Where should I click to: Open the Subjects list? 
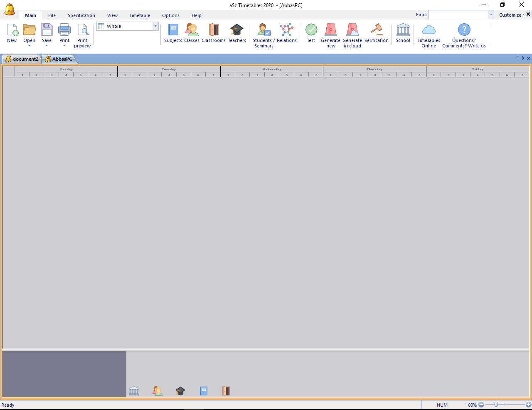173,33
